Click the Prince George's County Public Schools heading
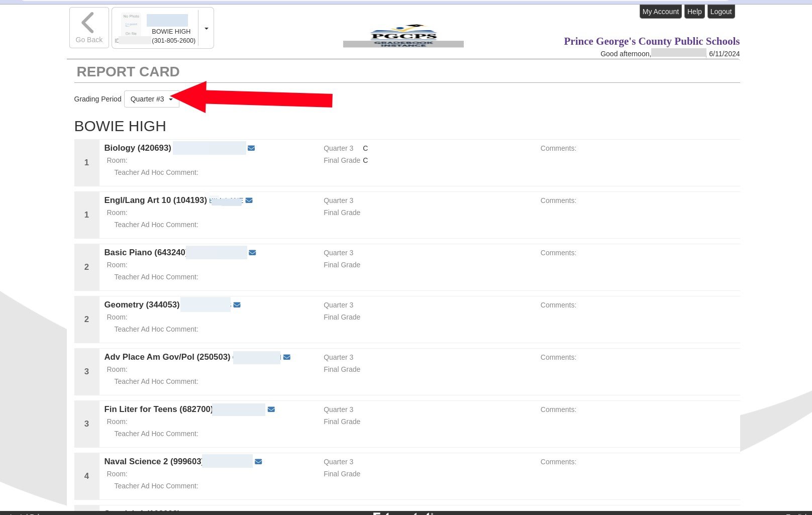This screenshot has height=515, width=812. pos(651,41)
